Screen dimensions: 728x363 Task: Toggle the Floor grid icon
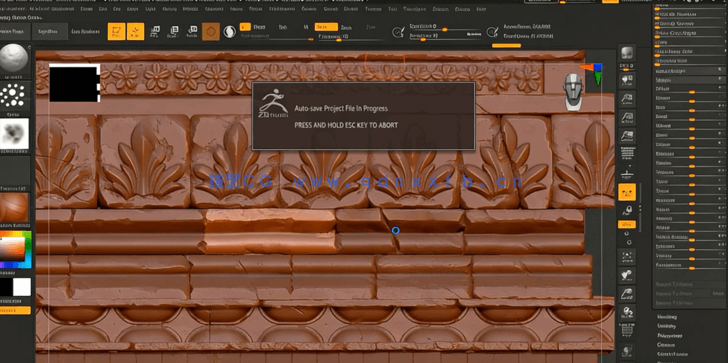627,172
